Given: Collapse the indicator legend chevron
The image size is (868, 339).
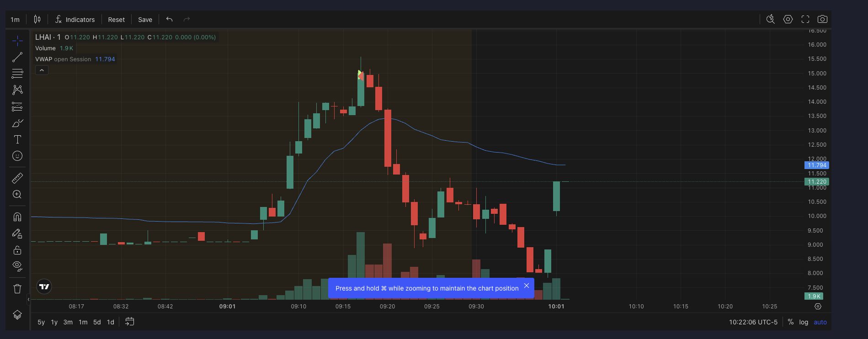Looking at the screenshot, I should click(x=42, y=70).
